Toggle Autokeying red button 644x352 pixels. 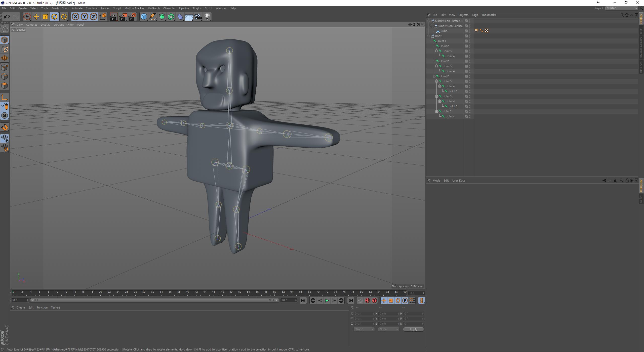[367, 300]
